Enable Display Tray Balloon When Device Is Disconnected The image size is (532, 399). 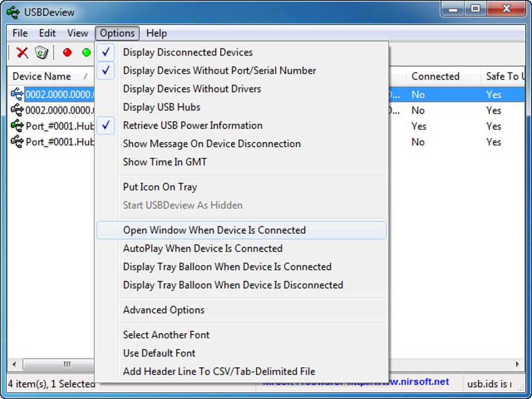pyautogui.click(x=241, y=285)
